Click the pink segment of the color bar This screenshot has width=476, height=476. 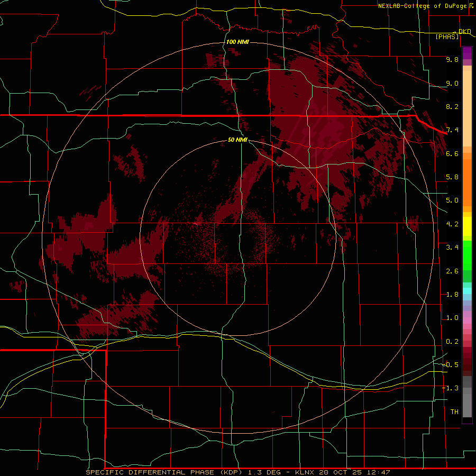[467, 321]
